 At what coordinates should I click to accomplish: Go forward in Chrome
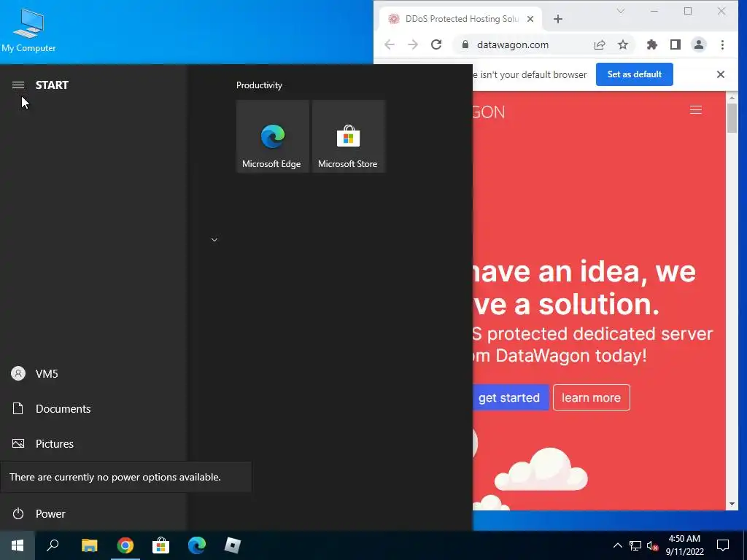(x=413, y=44)
